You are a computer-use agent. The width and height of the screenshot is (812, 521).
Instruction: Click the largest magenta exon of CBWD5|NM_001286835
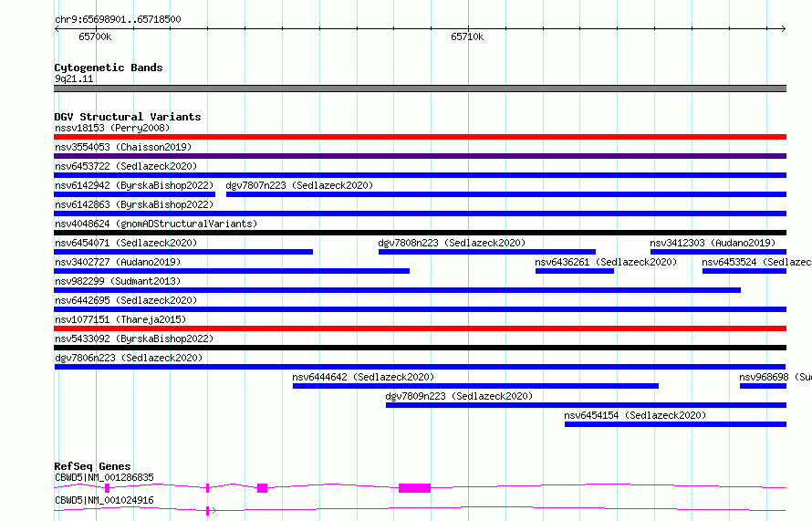pos(414,488)
